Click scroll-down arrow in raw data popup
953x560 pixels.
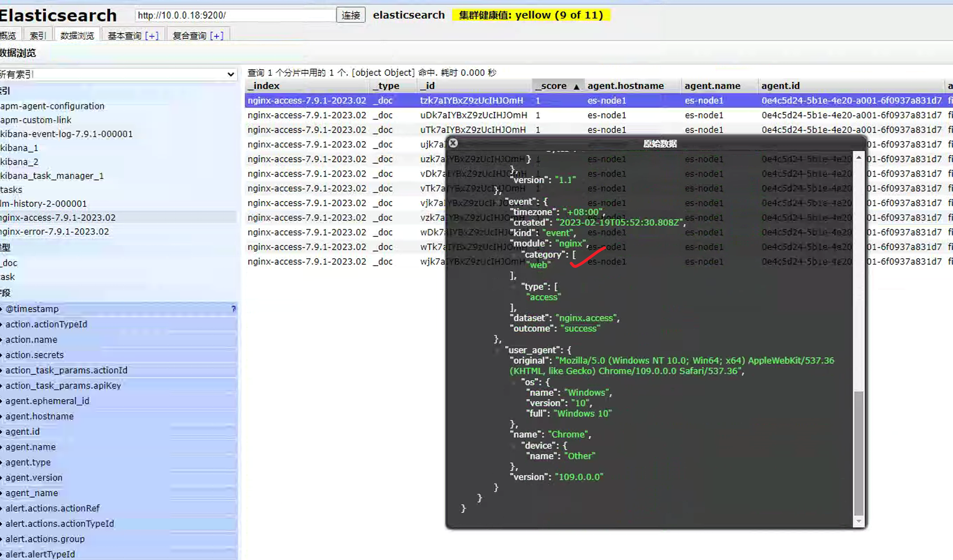(858, 521)
